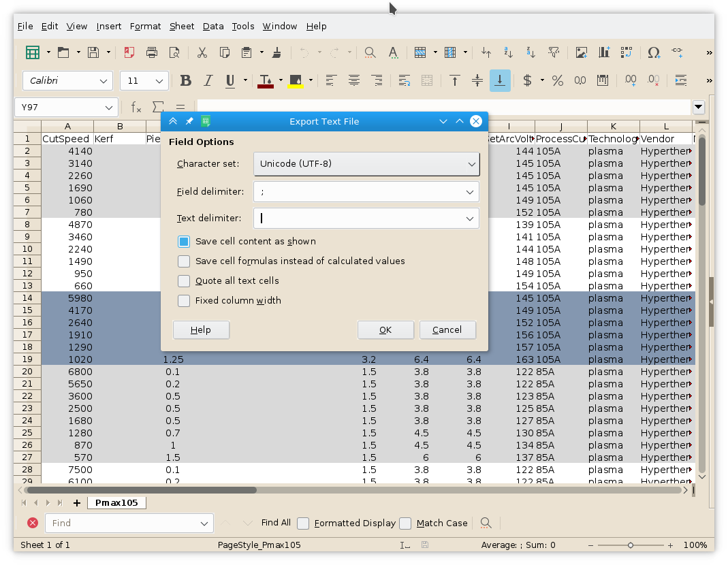Viewport: 728px width, 565px height.
Task: Click the Clone Formatting paintbrush icon
Action: (276, 52)
